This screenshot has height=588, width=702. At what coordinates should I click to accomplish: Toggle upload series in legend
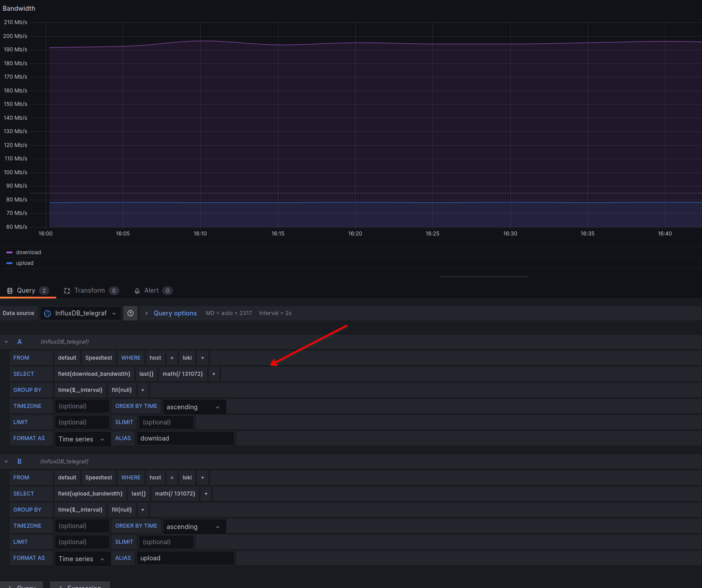click(25, 263)
